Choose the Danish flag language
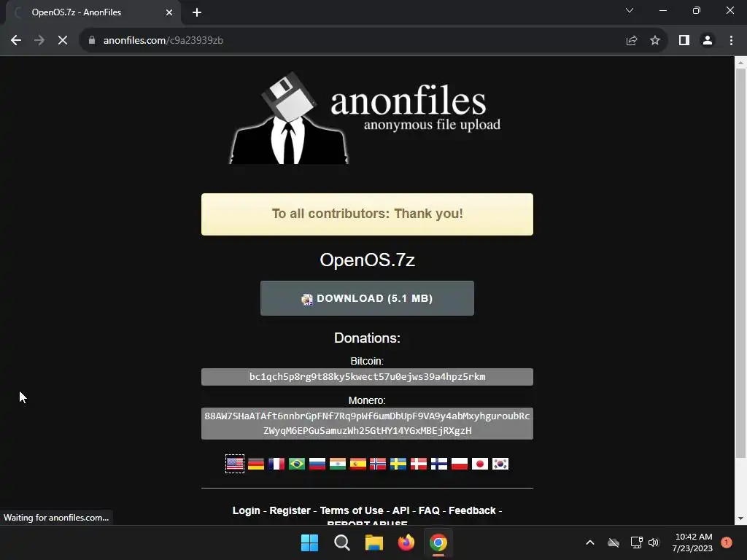 [x=419, y=464]
